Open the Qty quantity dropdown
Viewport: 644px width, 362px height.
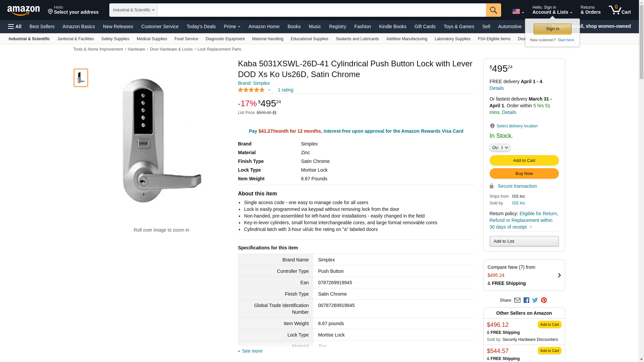[499, 147]
